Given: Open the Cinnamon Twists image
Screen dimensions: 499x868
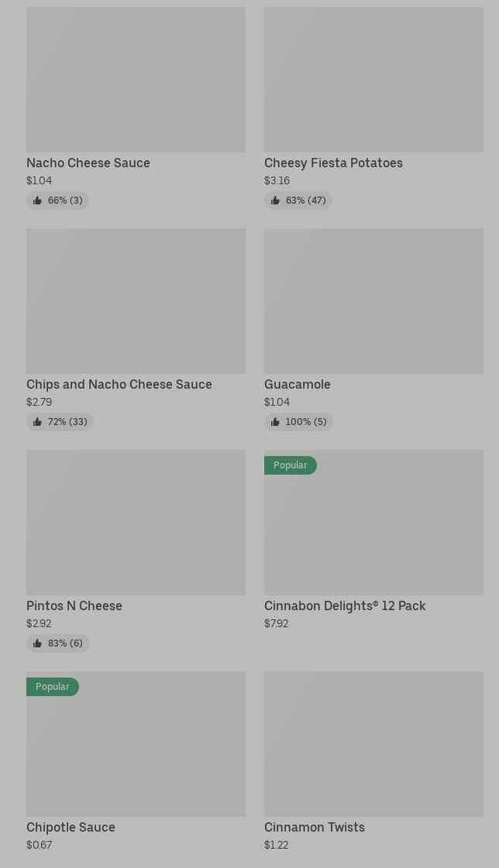Looking at the screenshot, I should 373,744.
